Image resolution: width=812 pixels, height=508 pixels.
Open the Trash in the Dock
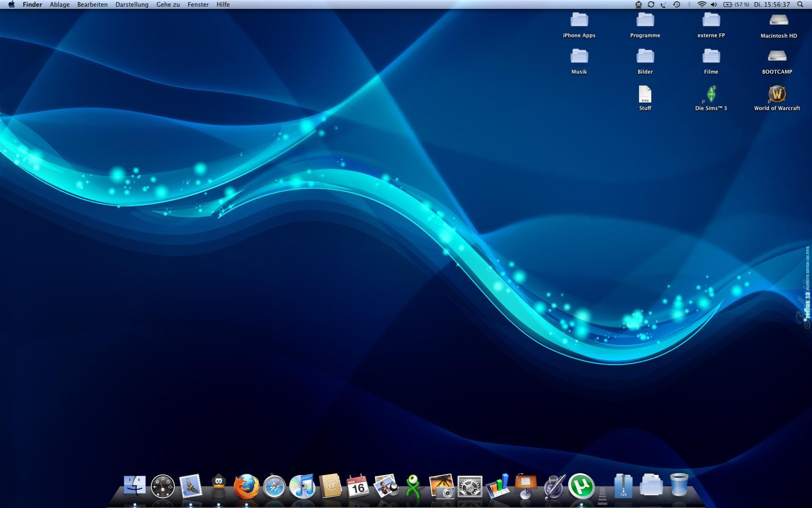click(x=679, y=485)
